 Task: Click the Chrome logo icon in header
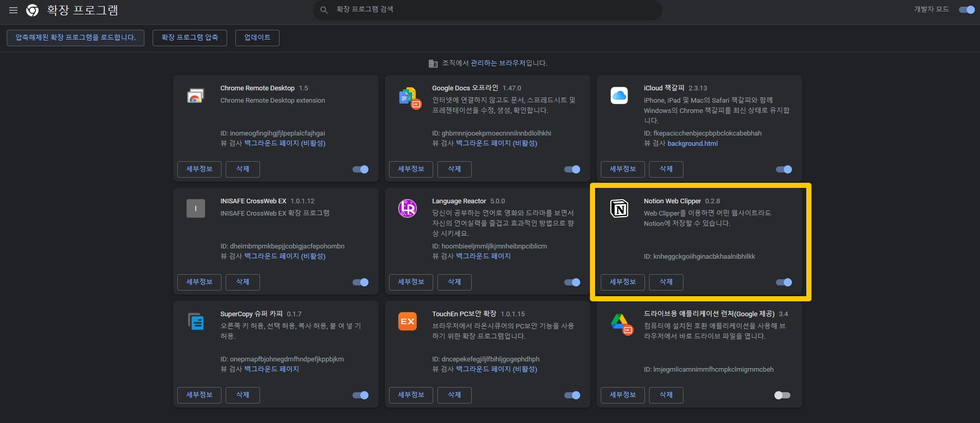(32, 10)
